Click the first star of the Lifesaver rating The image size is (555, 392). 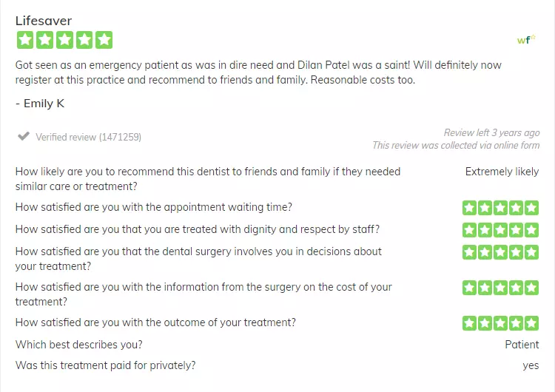(25, 40)
